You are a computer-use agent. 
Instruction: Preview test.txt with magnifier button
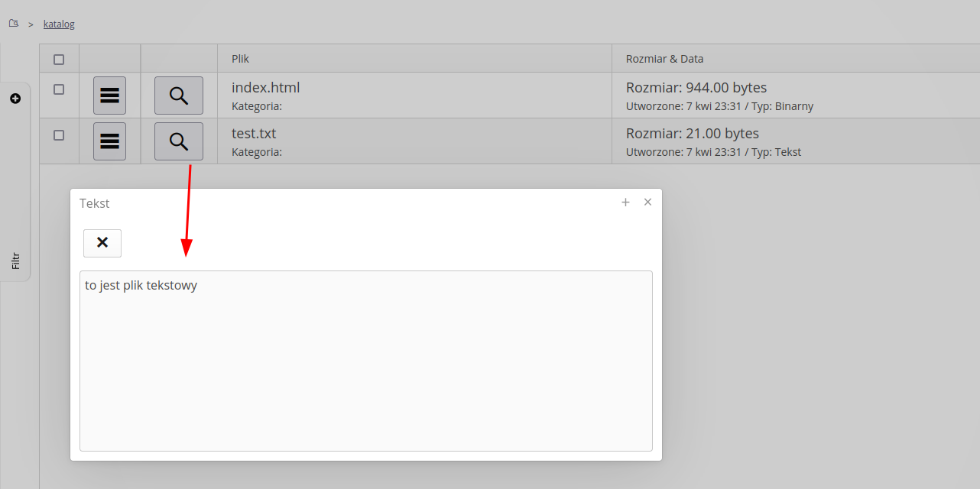(179, 141)
